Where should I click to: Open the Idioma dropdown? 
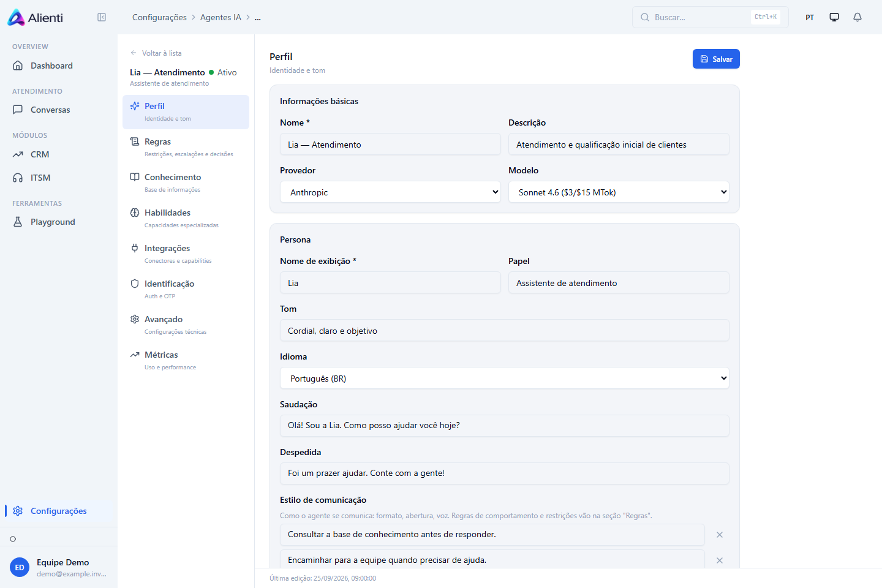coord(505,379)
